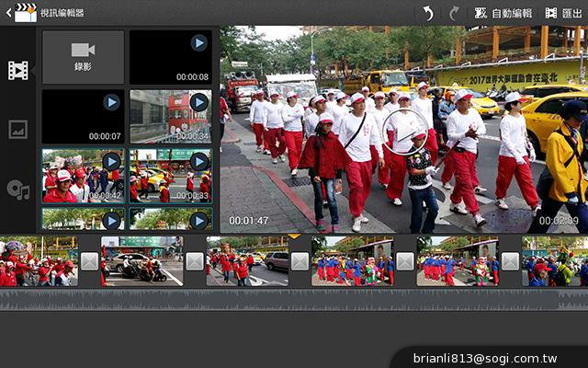This screenshot has width=588, height=368.
Task: Tap the undo arrow in top bar
Action: click(427, 13)
